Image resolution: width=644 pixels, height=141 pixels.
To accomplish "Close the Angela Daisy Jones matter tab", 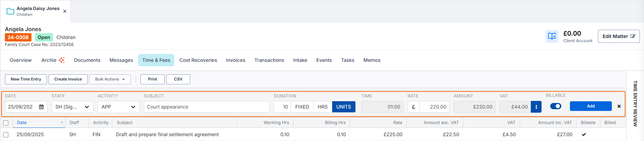I will (x=65, y=11).
